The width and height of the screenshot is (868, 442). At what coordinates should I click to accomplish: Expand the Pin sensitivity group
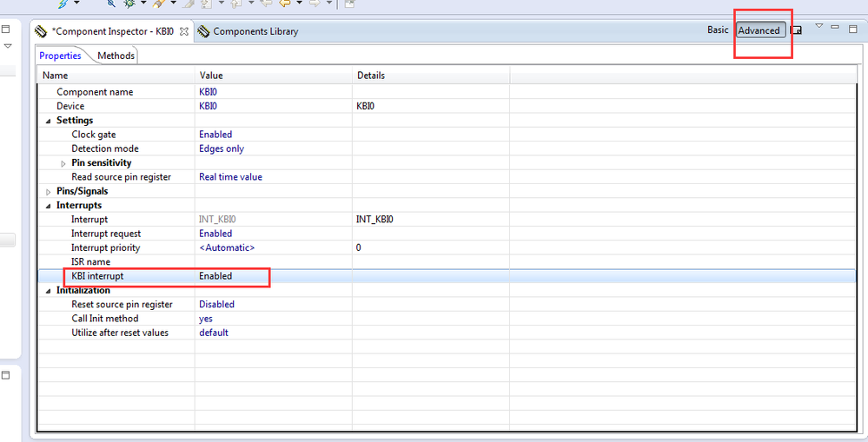[63, 163]
